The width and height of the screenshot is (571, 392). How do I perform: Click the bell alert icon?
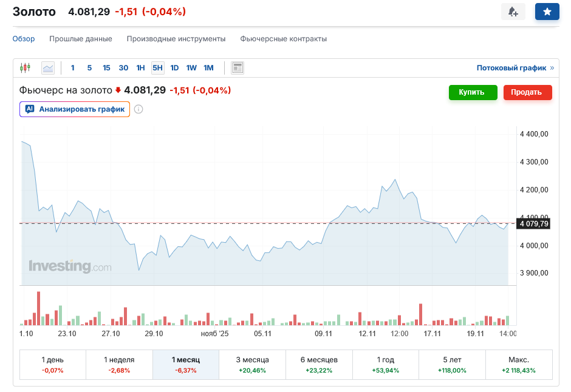[513, 12]
